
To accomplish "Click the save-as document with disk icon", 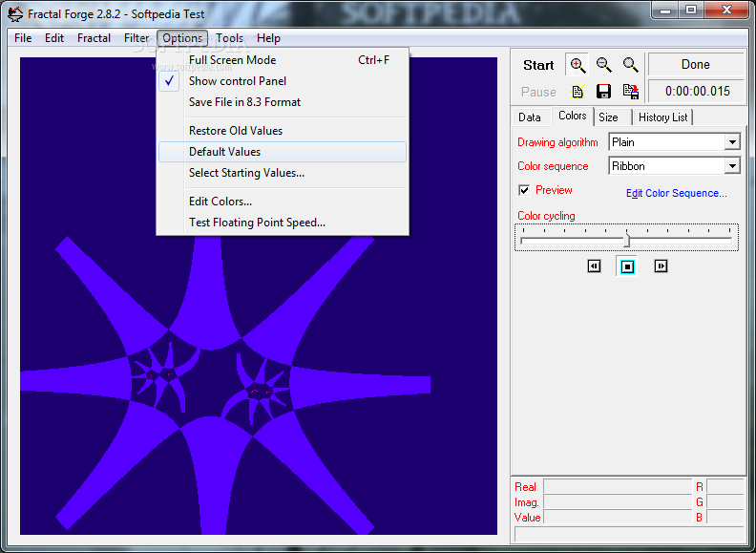I will pyautogui.click(x=630, y=91).
